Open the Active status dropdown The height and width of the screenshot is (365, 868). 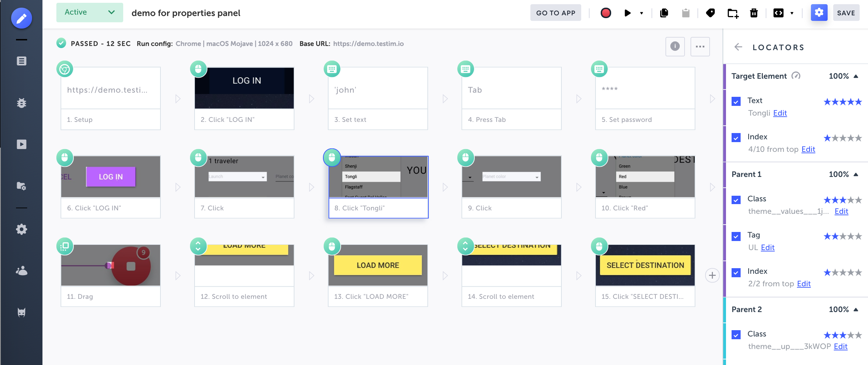[x=89, y=13]
